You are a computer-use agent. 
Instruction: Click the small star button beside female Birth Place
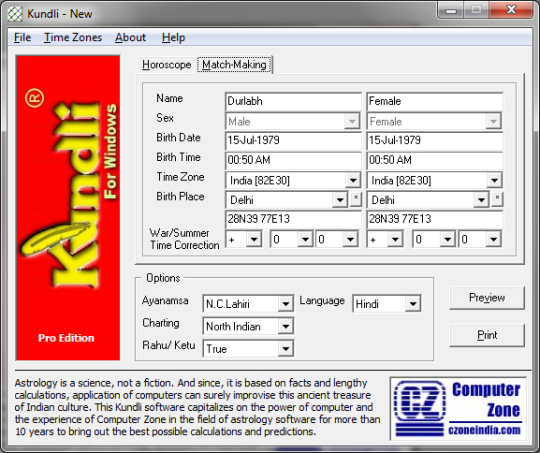(x=497, y=199)
